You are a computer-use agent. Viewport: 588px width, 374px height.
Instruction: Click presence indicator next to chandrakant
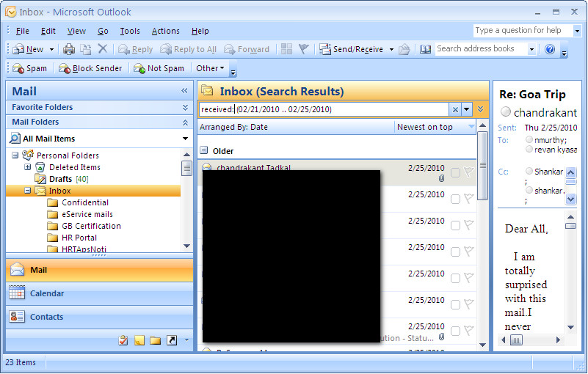click(506, 111)
